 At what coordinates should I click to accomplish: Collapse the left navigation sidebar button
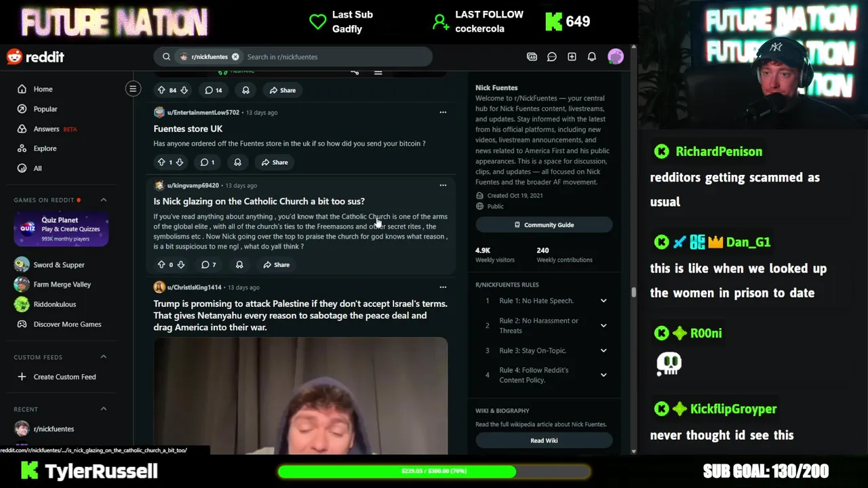[x=133, y=89]
